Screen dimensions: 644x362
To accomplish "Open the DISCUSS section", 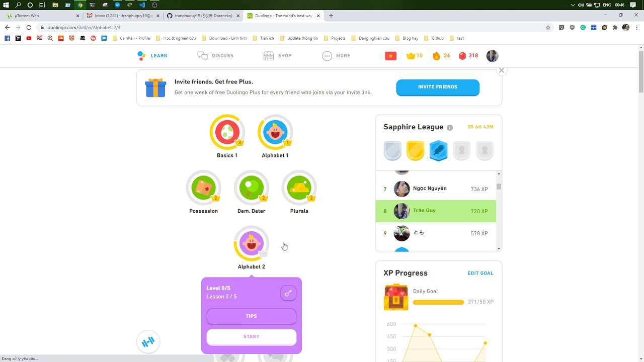I will pyautogui.click(x=215, y=56).
